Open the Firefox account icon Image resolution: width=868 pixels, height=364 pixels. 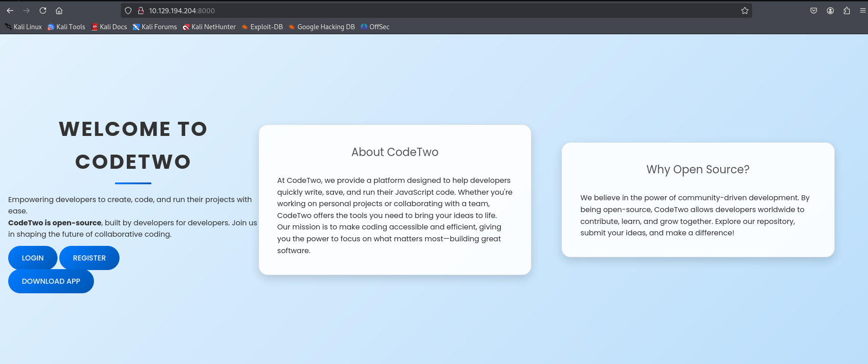pos(830,10)
